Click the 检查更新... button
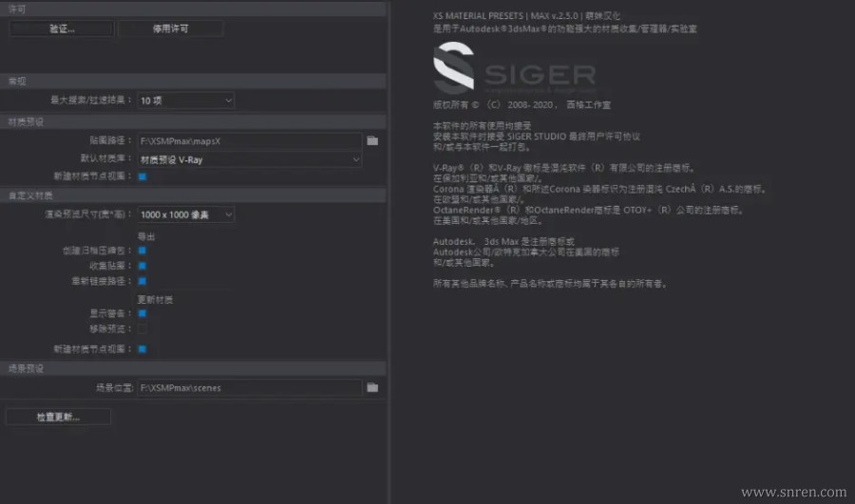 point(58,417)
